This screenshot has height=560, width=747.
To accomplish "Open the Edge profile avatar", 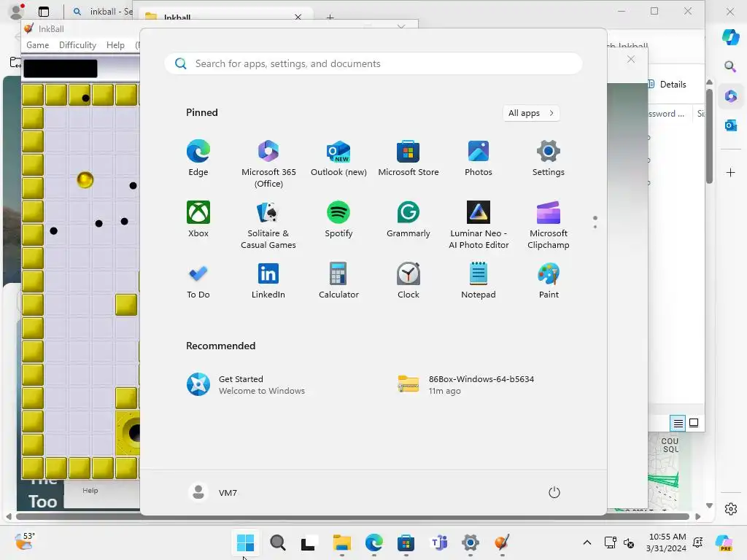I will [x=17, y=12].
